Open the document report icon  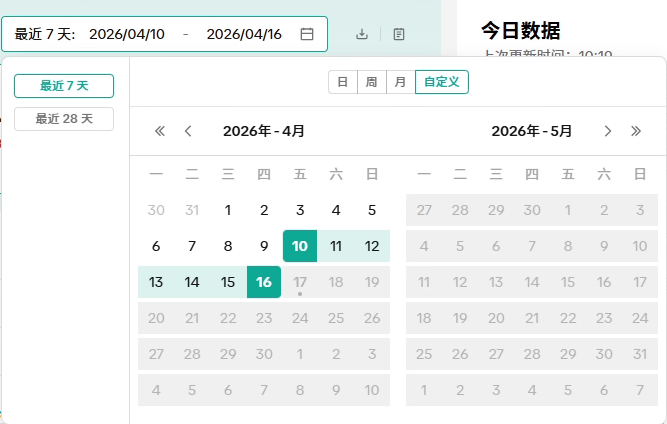[x=399, y=34]
